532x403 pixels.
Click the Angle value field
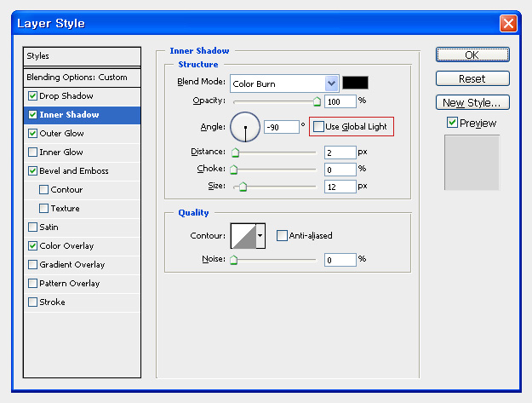click(282, 127)
